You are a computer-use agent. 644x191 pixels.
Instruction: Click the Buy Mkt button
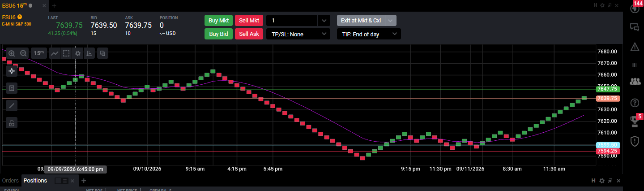[x=218, y=21]
